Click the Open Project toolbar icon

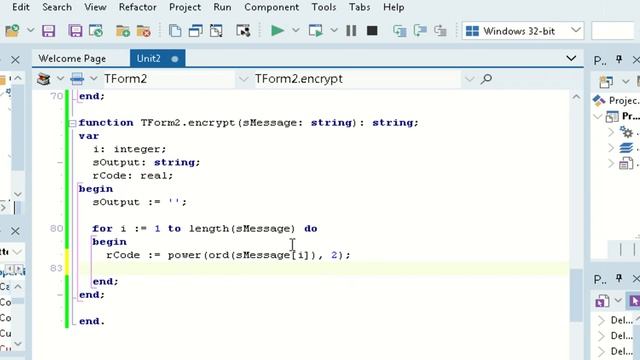click(x=96, y=31)
